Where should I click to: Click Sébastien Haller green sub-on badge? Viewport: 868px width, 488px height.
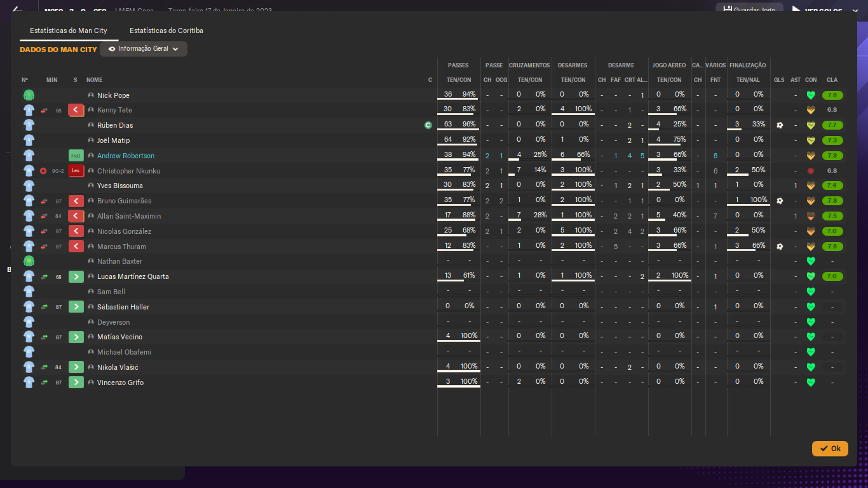pyautogui.click(x=76, y=307)
